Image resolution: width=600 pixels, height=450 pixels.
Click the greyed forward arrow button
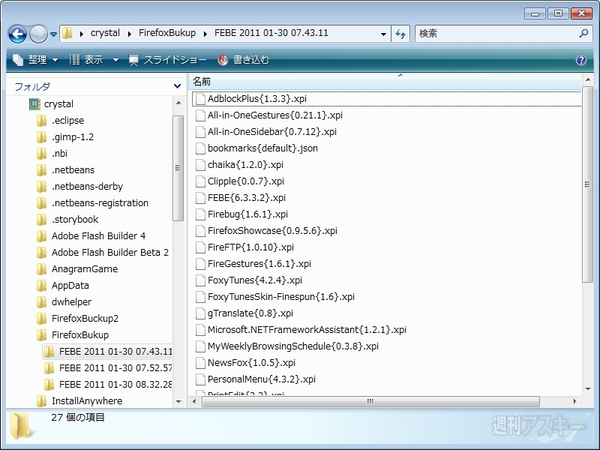38,34
